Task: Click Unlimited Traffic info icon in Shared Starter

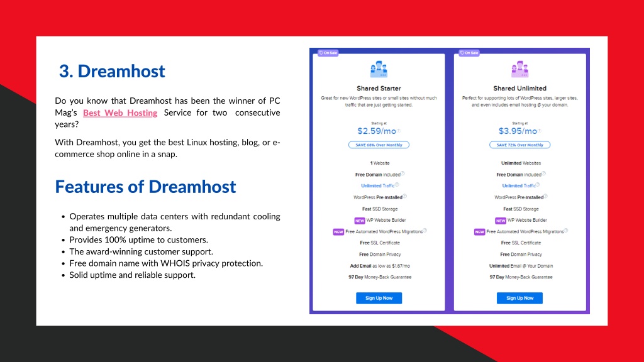Action: tap(397, 185)
